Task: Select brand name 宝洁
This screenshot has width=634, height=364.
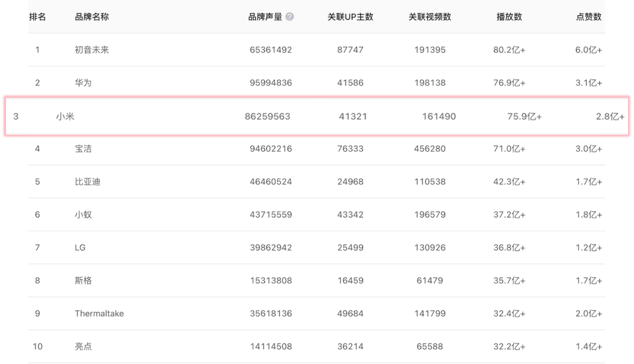Action: pyautogui.click(x=83, y=149)
